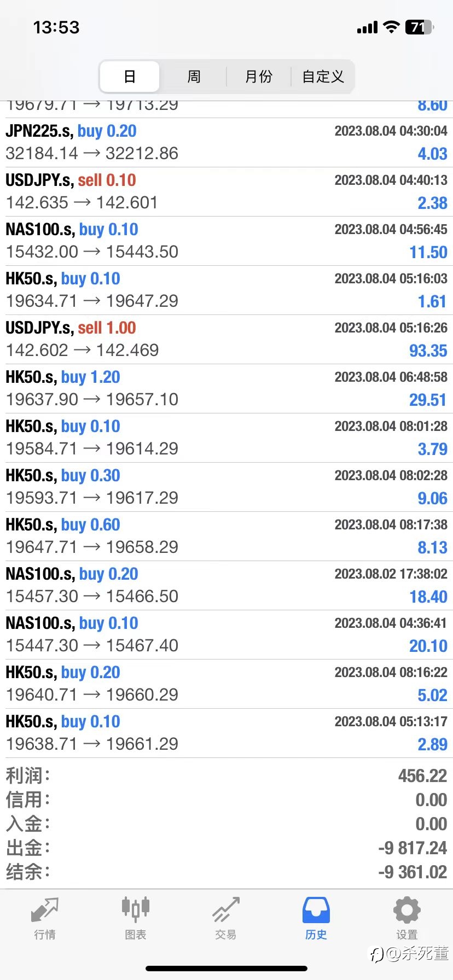
Task: Open the NAS100.s buy 0.20 trade row
Action: click(x=226, y=586)
